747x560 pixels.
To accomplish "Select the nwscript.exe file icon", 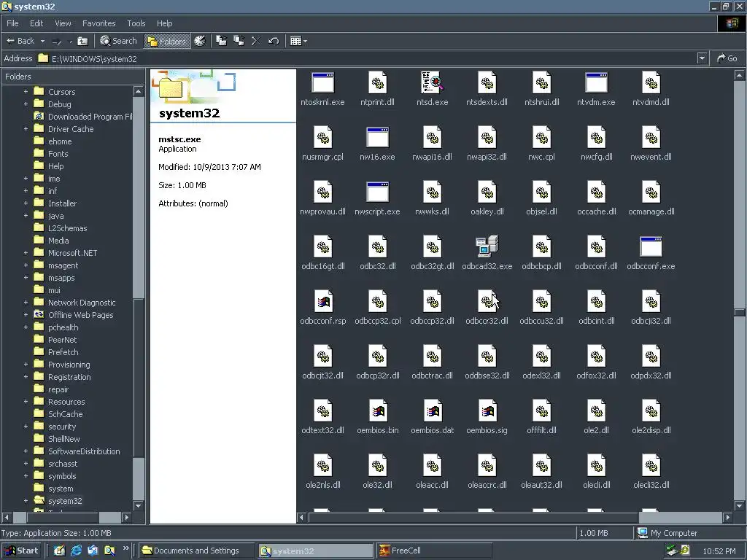I will click(x=377, y=192).
